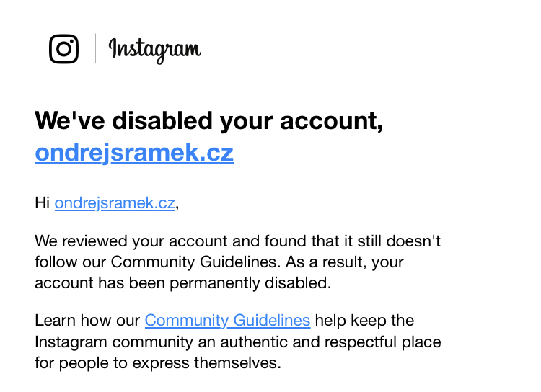Click the Instagram camera logo icon
Screen dimensions: 541x392
63,49
